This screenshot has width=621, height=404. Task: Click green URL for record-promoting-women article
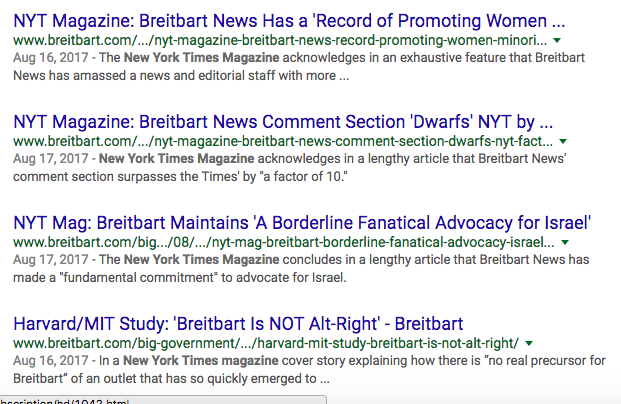tap(279, 41)
